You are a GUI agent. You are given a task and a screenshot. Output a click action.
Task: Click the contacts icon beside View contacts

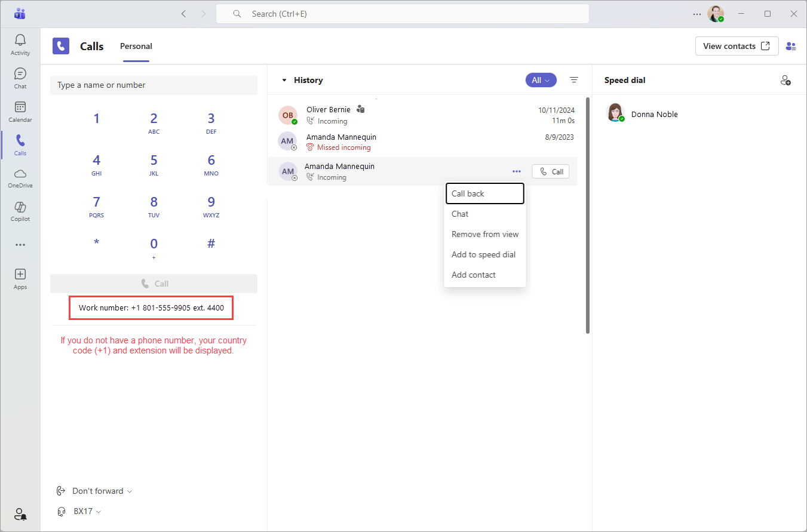[x=791, y=46]
